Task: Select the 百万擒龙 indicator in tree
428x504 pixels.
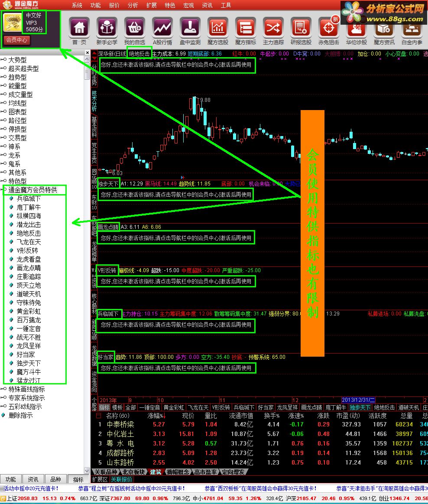Action: [x=29, y=320]
